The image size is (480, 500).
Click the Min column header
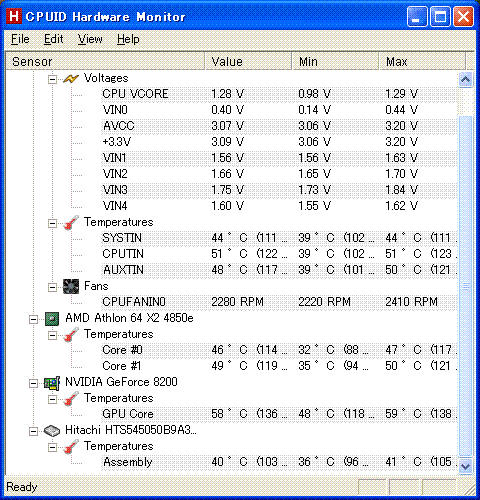335,61
